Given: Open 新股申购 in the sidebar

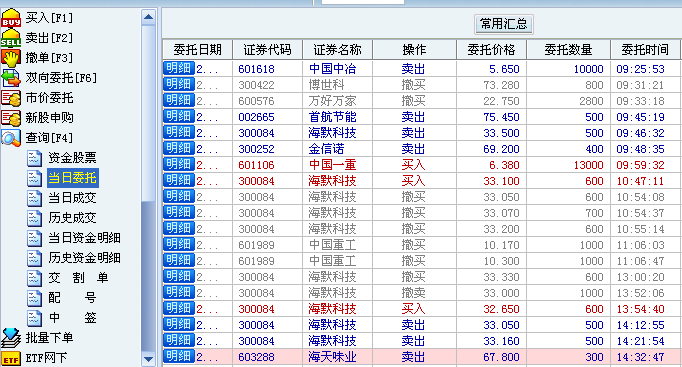Looking at the screenshot, I should [x=49, y=118].
